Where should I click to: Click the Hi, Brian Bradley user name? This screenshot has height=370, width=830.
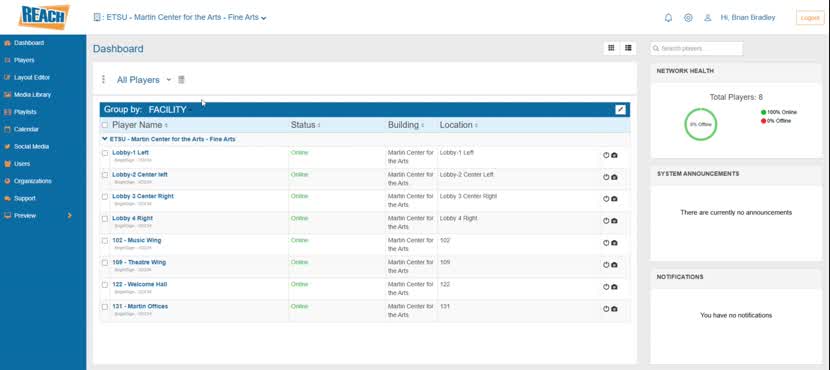point(747,17)
